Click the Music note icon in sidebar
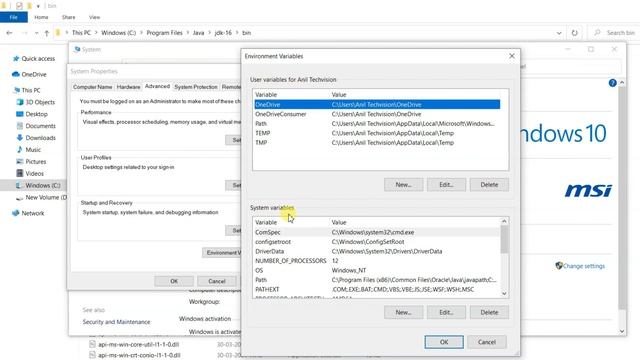 pos(20,149)
